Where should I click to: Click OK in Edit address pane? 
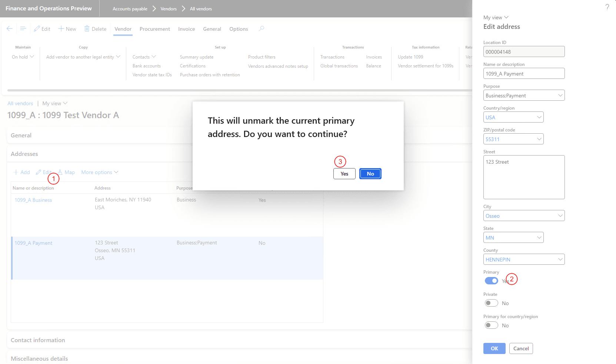point(495,348)
